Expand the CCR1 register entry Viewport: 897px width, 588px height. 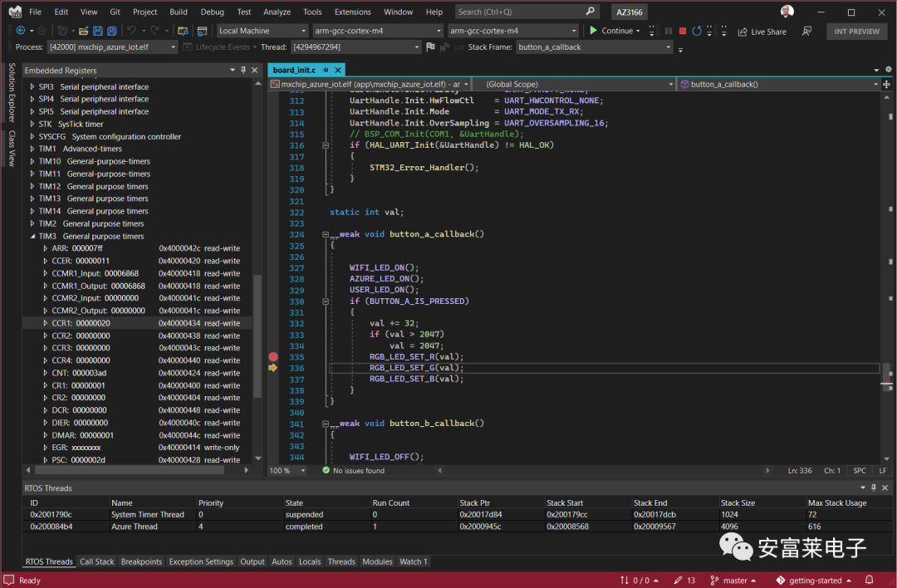click(x=45, y=323)
